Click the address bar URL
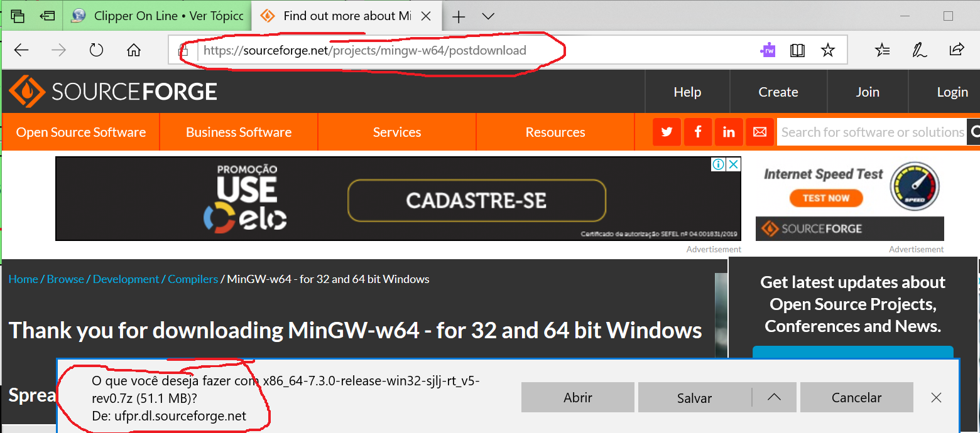Screen dimensions: 980x433 tap(365, 50)
